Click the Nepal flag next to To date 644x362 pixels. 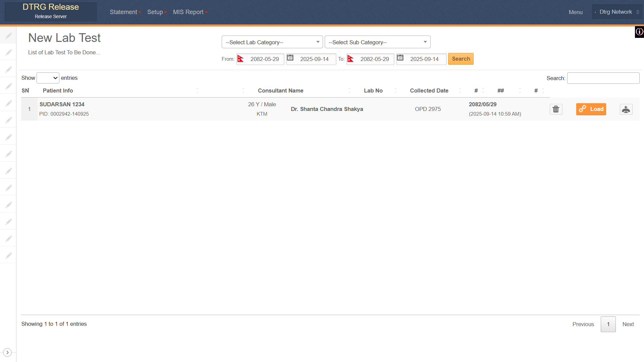[351, 59]
